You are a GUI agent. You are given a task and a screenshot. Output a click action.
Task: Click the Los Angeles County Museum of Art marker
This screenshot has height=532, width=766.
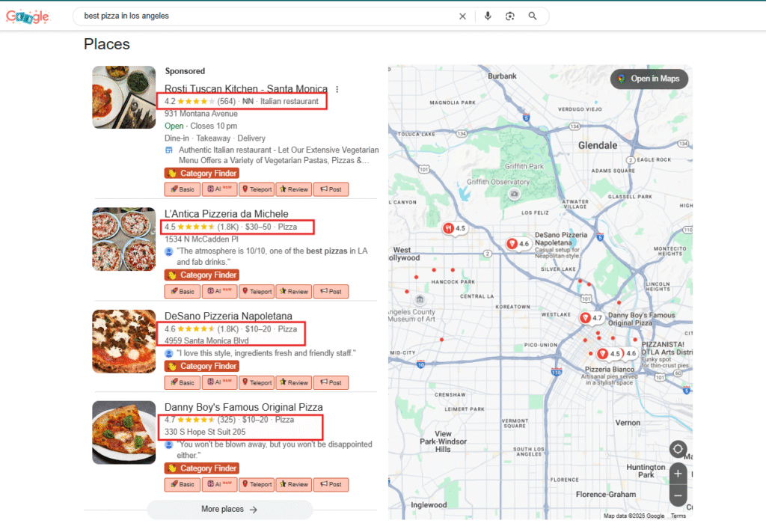click(420, 299)
